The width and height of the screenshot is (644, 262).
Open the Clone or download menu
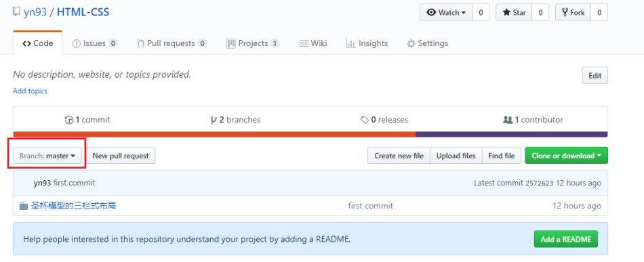click(566, 156)
